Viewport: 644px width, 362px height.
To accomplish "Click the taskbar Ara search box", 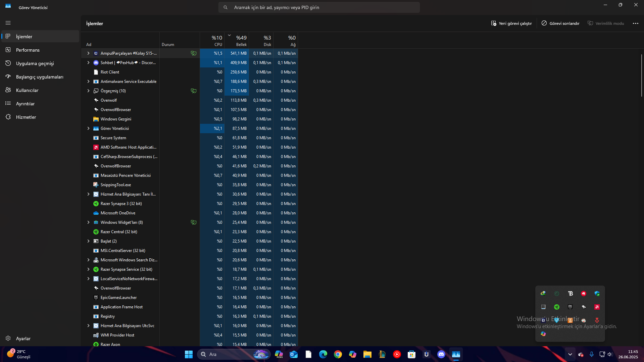I will click(x=234, y=354).
